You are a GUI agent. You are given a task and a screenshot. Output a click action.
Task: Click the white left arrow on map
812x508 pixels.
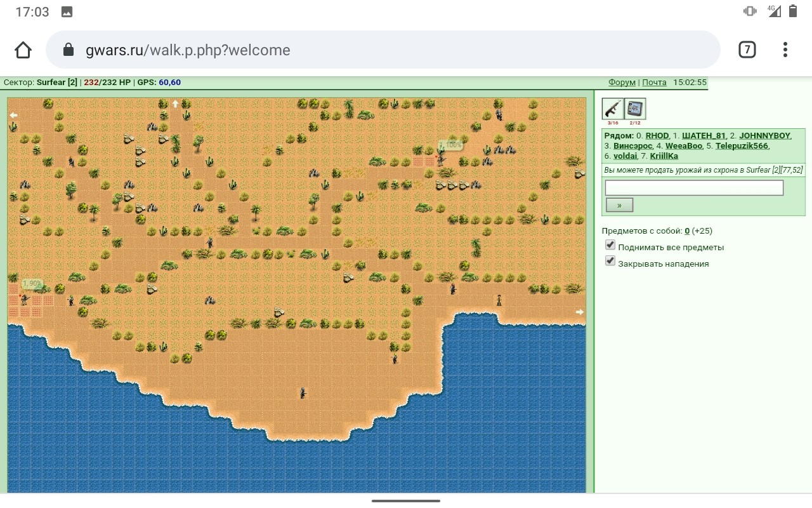(x=13, y=115)
